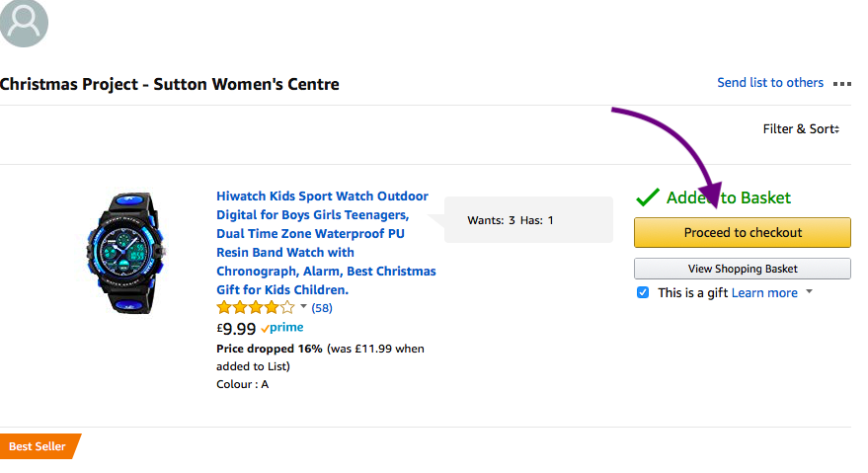Viewport: 868px width, 473px height.
Task: Open the Send list to others link
Action: pos(770,83)
